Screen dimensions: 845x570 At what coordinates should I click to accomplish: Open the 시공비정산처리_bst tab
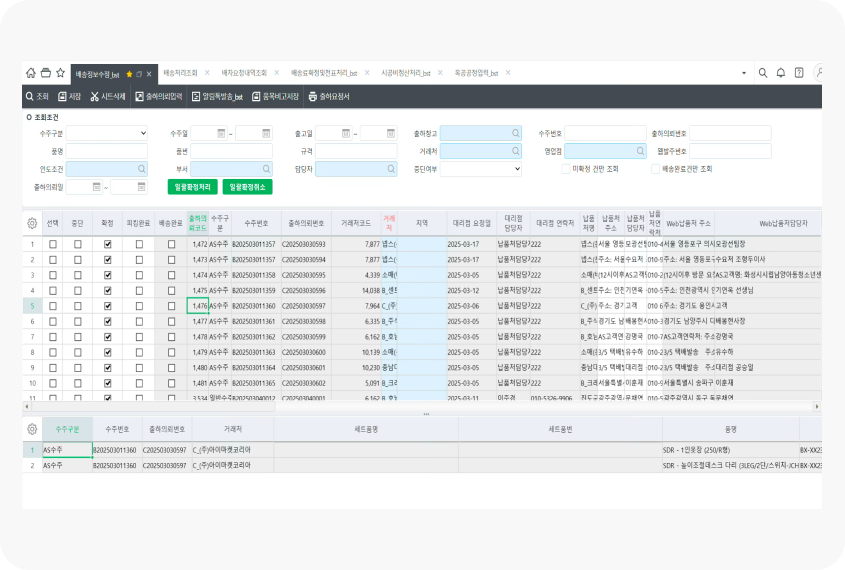406,73
